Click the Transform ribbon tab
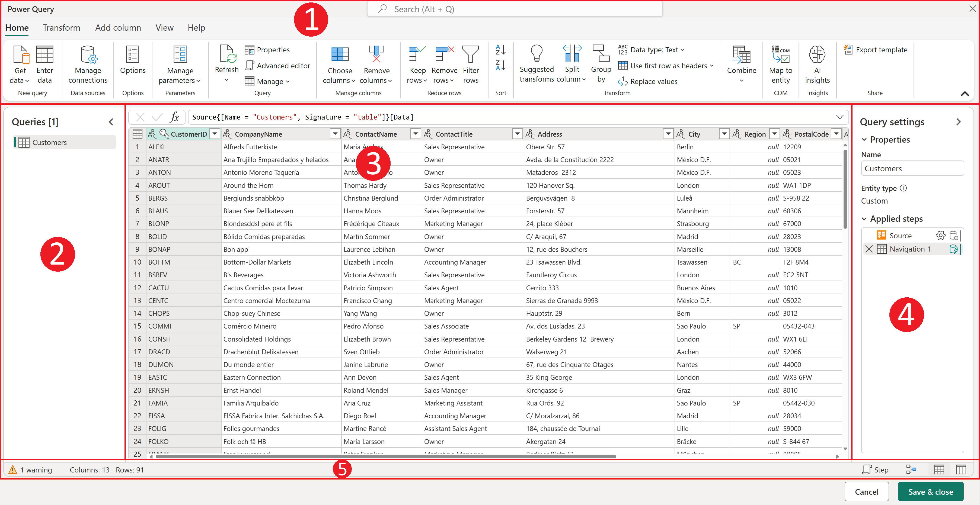This screenshot has height=505, width=980. pyautogui.click(x=60, y=28)
